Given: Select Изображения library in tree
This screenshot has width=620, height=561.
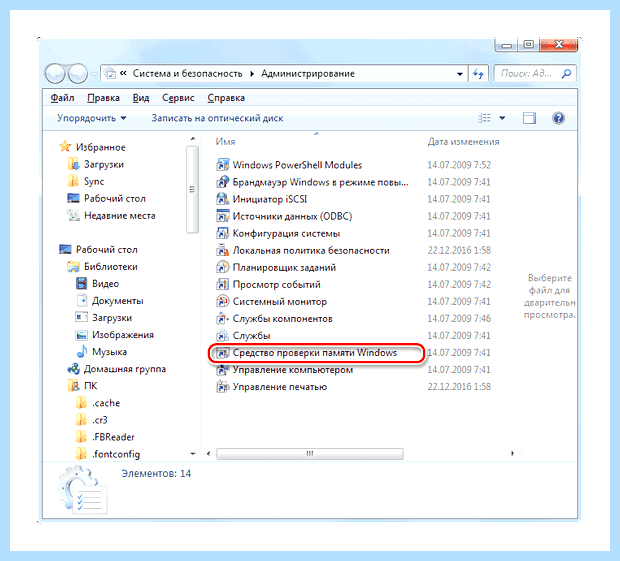Looking at the screenshot, I should click(x=123, y=335).
